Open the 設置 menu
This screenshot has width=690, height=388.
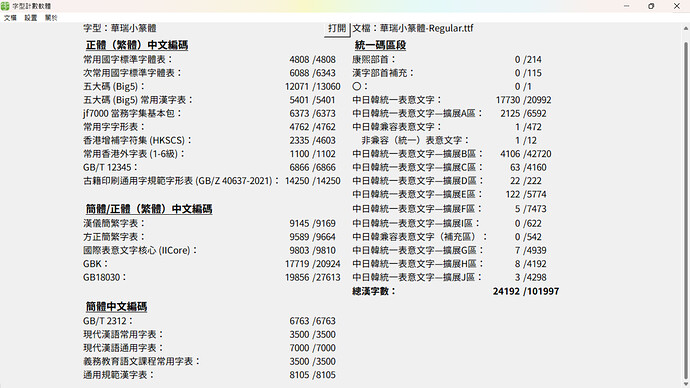point(31,18)
